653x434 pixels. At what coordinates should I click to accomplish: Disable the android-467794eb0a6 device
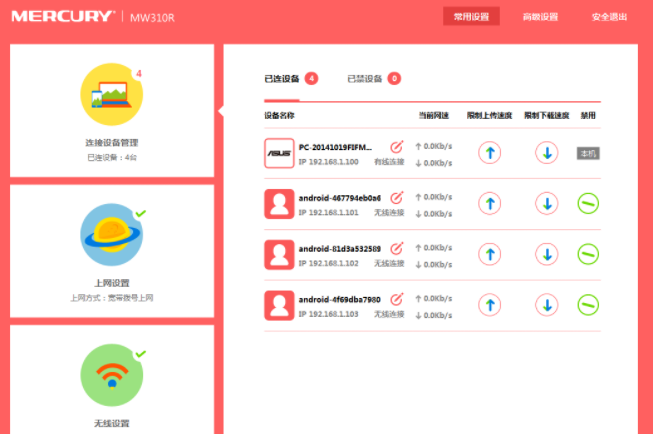coord(589,203)
